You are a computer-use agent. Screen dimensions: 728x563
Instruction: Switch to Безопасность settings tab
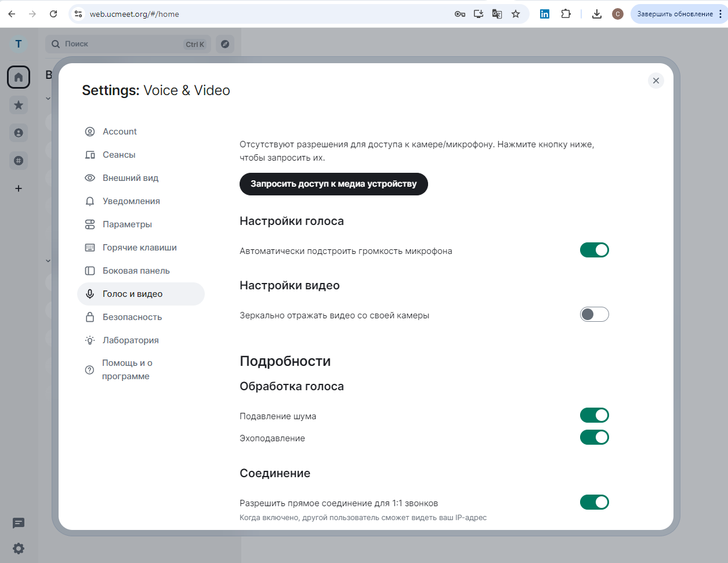132,317
